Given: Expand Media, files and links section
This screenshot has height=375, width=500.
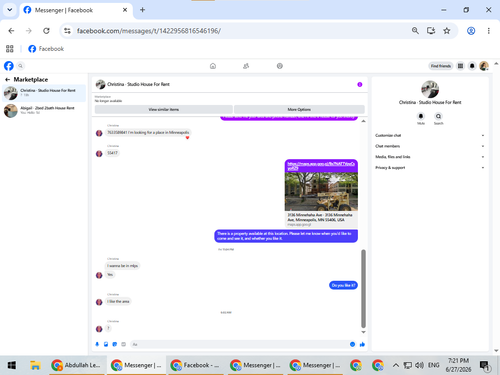Looking at the screenshot, I should [x=429, y=157].
